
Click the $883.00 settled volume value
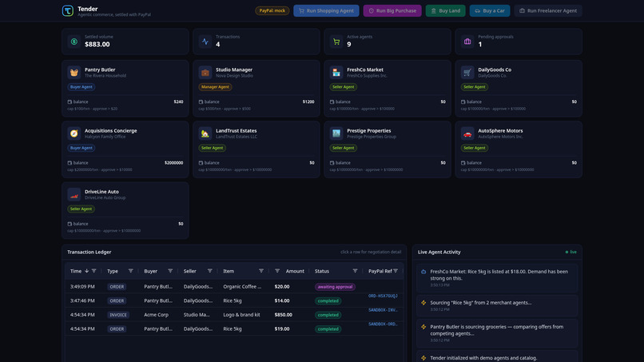[x=97, y=45]
